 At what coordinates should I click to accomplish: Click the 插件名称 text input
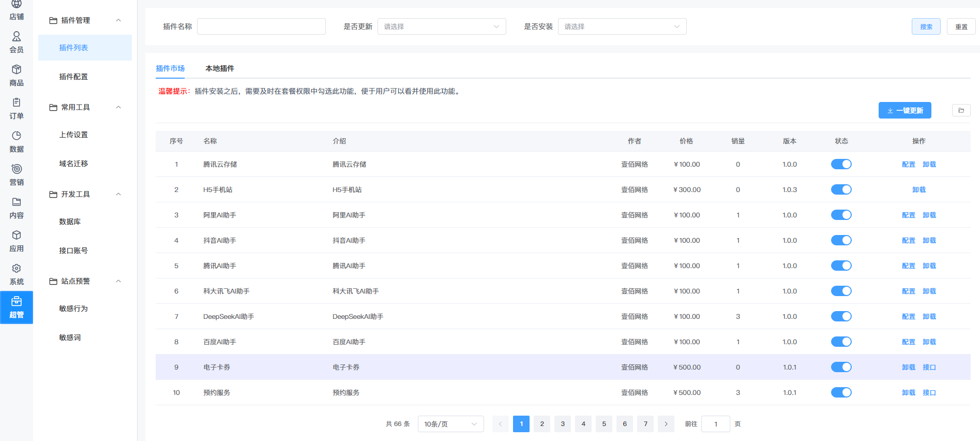261,26
